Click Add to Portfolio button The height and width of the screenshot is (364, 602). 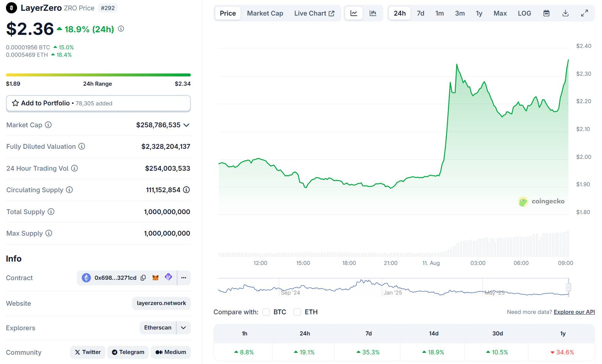98,103
